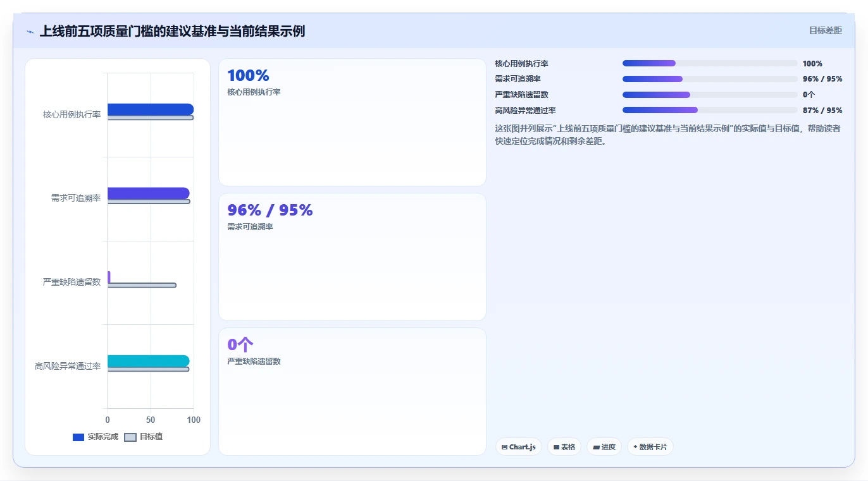Select the Chart.js chip
Screen dimensions: 868x481
pos(518,447)
